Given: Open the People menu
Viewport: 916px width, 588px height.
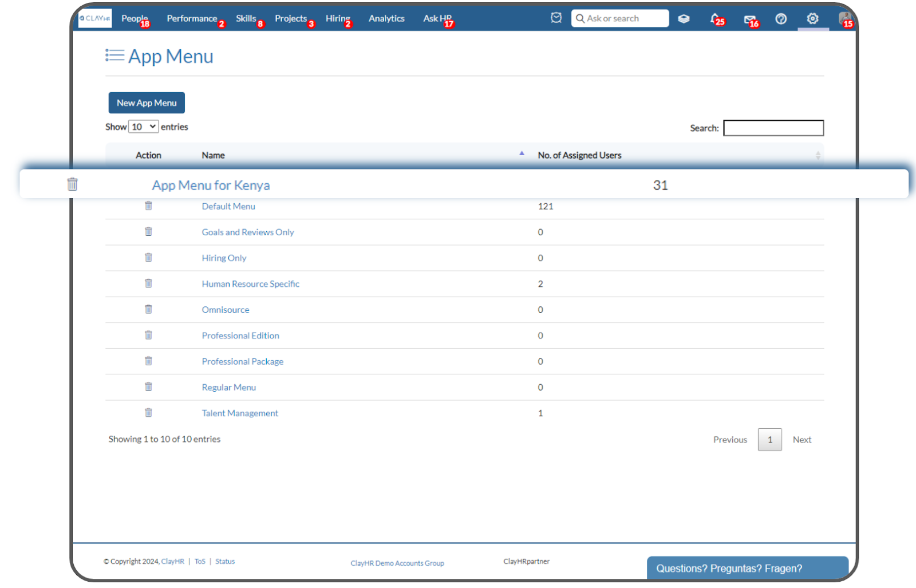Looking at the screenshot, I should [x=135, y=18].
